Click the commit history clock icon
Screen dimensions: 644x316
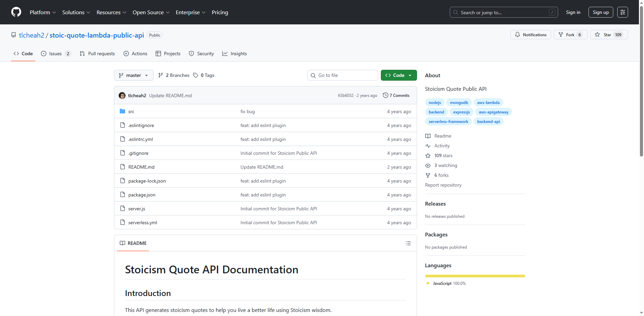(x=385, y=96)
